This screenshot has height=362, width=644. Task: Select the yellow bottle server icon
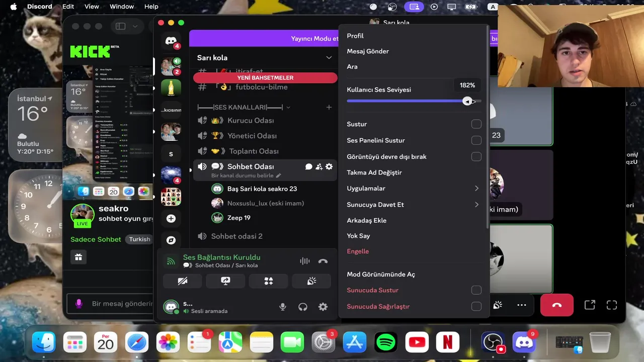point(171,88)
